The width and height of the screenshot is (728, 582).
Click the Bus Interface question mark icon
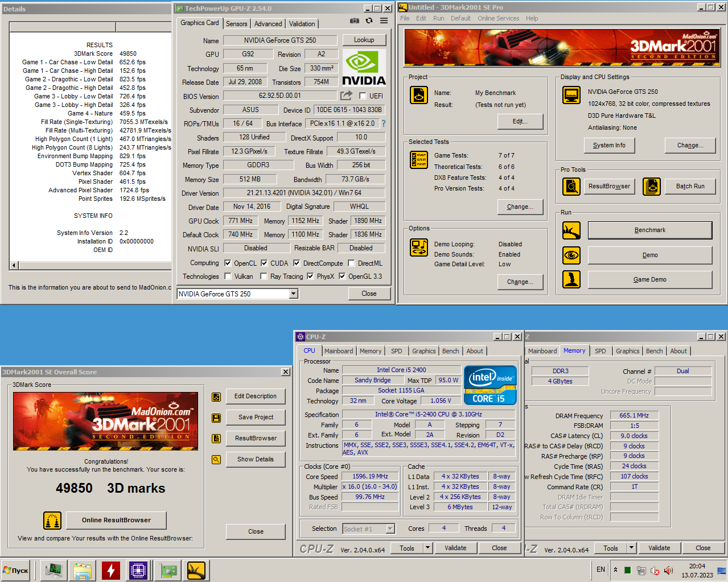383,123
